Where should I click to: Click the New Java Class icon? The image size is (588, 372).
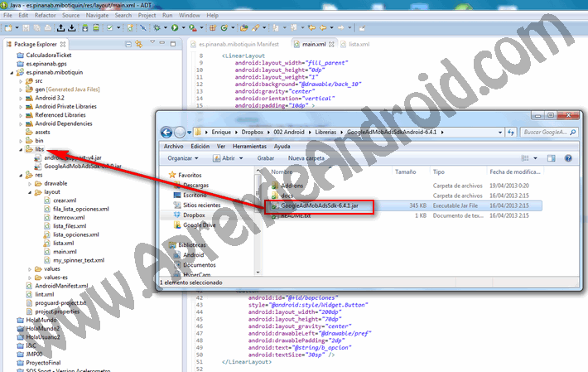224,27
